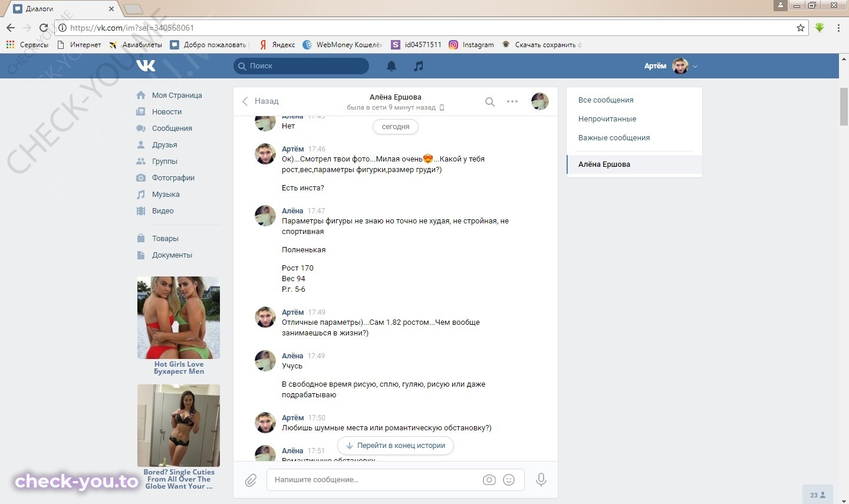Image resolution: width=849 pixels, height=504 pixels.
Task: Click Назад to leave the conversation
Action: (260, 101)
